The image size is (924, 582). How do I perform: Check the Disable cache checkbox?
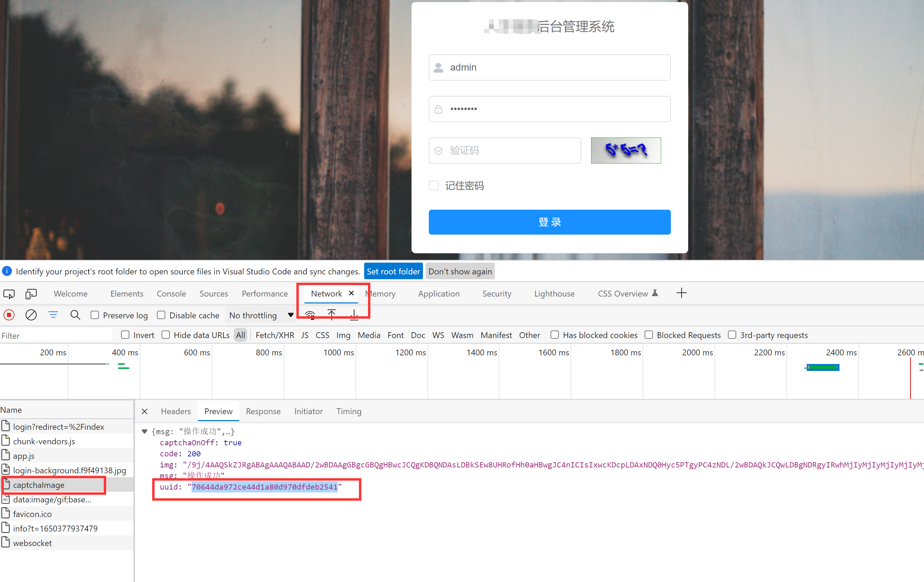pos(161,315)
